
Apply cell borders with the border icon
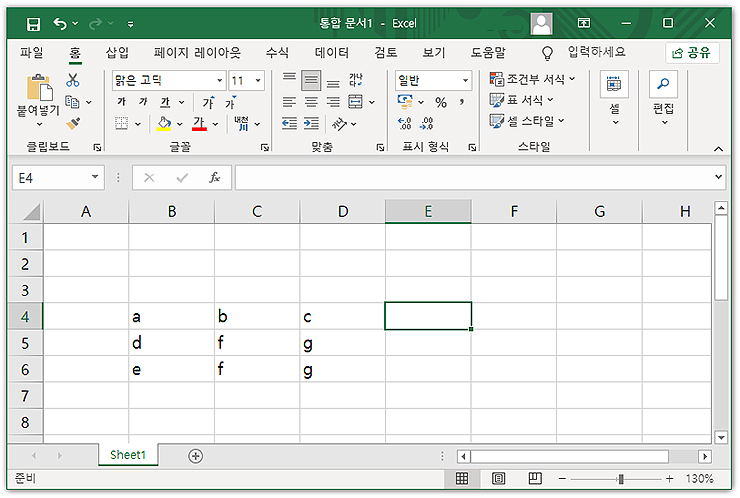122,124
